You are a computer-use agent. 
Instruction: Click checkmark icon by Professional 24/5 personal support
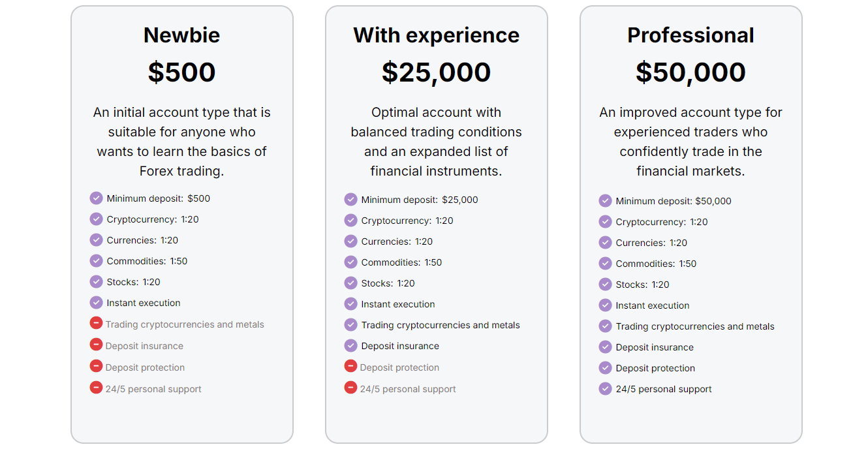tap(605, 388)
